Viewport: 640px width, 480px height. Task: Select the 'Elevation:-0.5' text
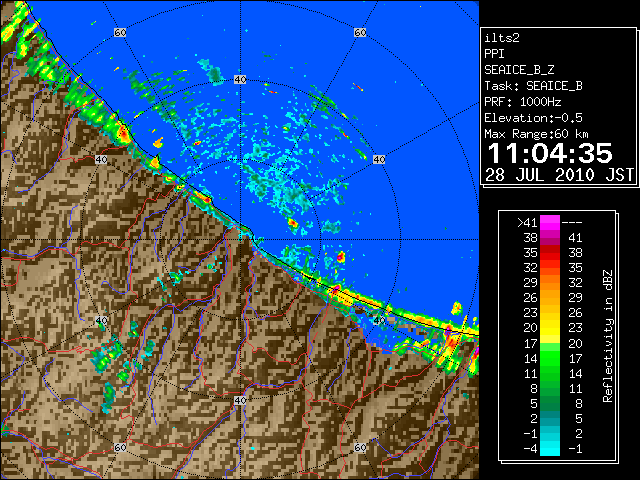click(x=533, y=118)
